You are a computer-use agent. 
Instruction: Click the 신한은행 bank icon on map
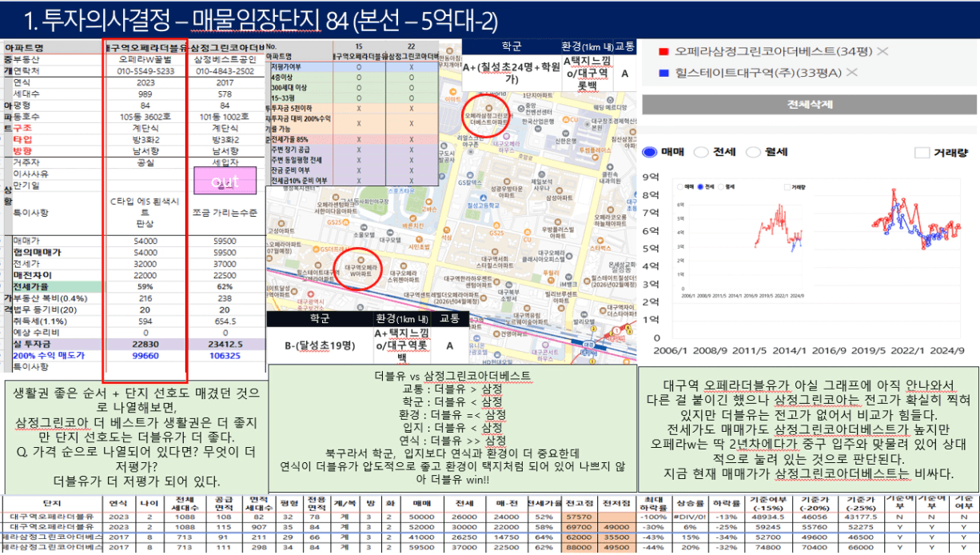[567, 132]
